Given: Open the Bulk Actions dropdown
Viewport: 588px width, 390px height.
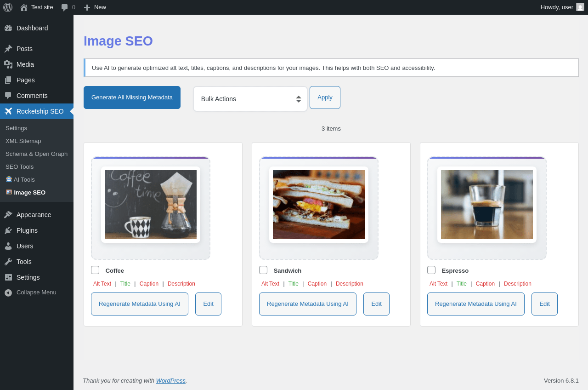Looking at the screenshot, I should pyautogui.click(x=250, y=99).
